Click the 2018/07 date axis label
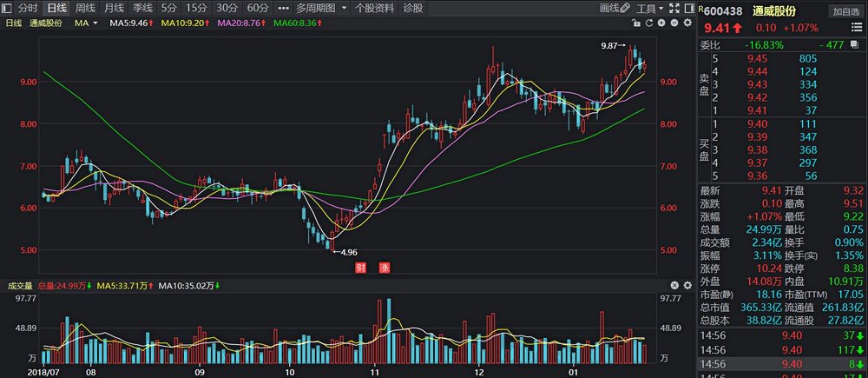 (43, 372)
